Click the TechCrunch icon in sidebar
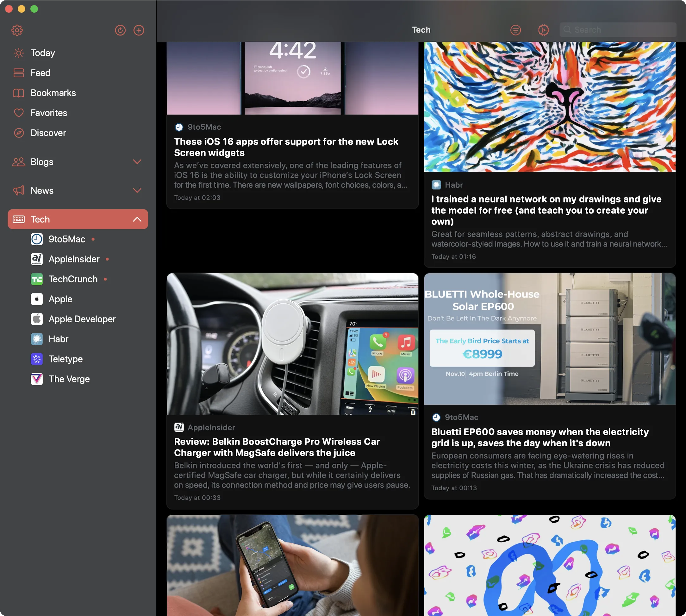 coord(37,279)
